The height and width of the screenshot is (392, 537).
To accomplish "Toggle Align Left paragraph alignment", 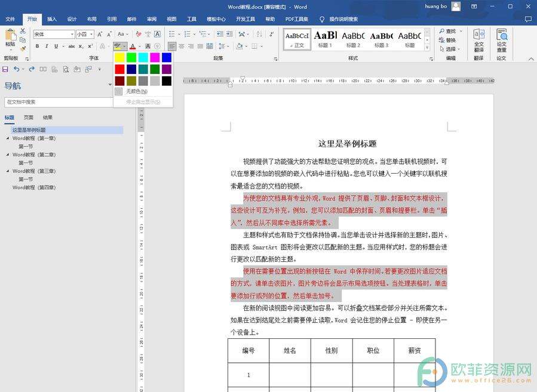I will click(x=172, y=46).
